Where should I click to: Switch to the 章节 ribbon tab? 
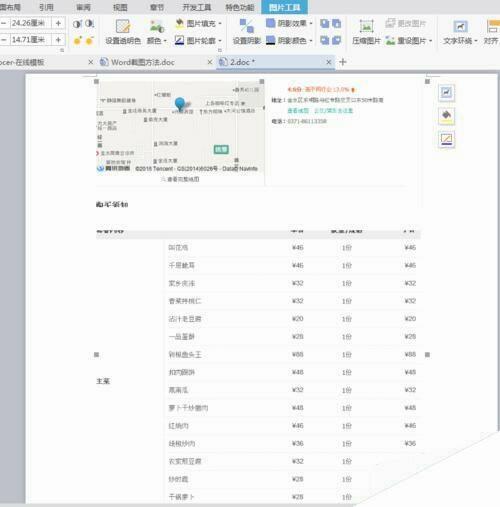(157, 7)
